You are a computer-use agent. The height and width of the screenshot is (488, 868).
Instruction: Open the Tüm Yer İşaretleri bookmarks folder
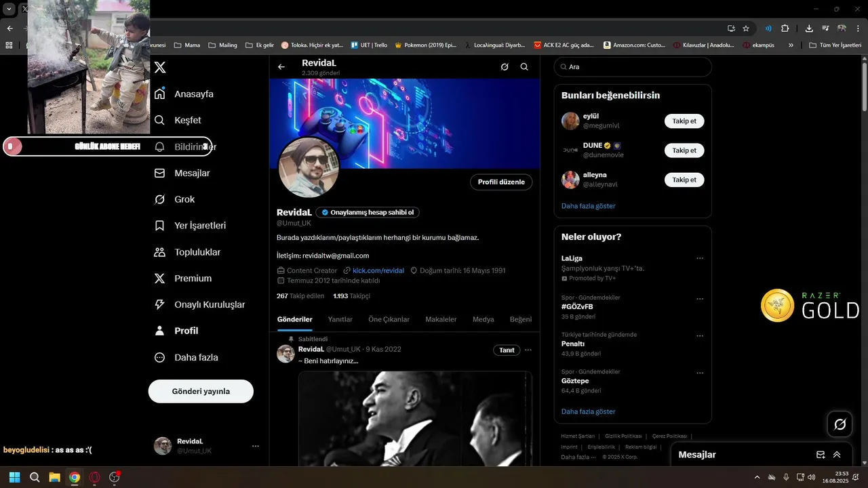[x=835, y=45]
